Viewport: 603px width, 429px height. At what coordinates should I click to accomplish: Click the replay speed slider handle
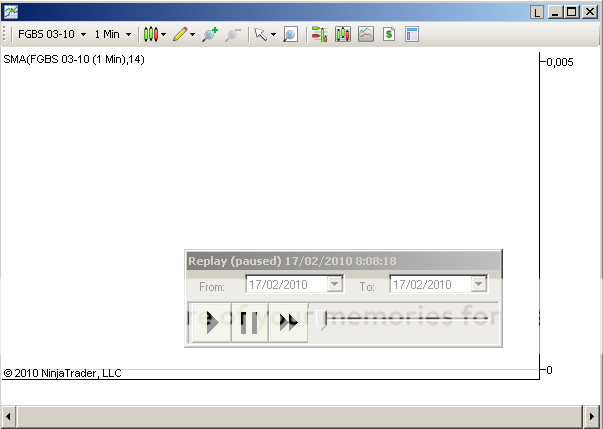(324, 321)
